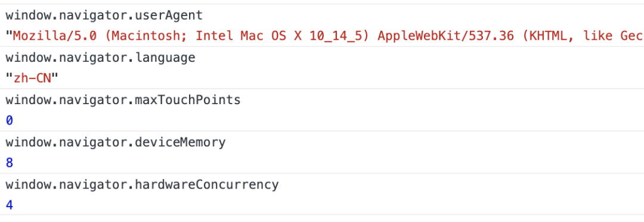Select the Mozilla/5.0 user agent string output
This screenshot has width=644, height=222.
coord(324,36)
